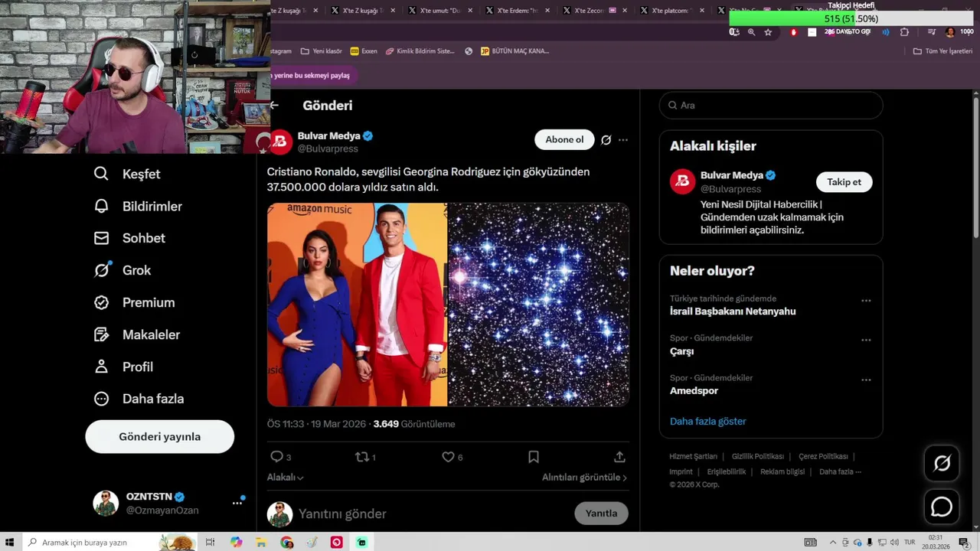980x551 pixels.
Task: Switch to the "X'te platcom" browser tab
Action: point(674,11)
